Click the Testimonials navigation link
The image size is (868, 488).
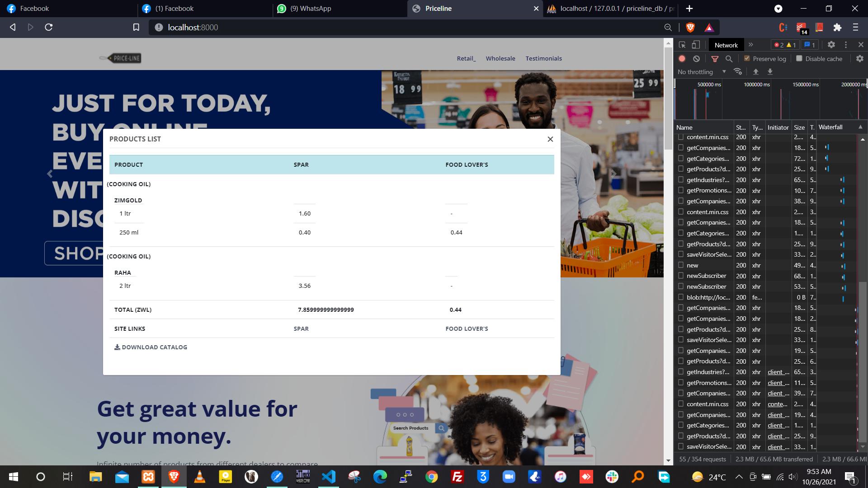(x=543, y=58)
